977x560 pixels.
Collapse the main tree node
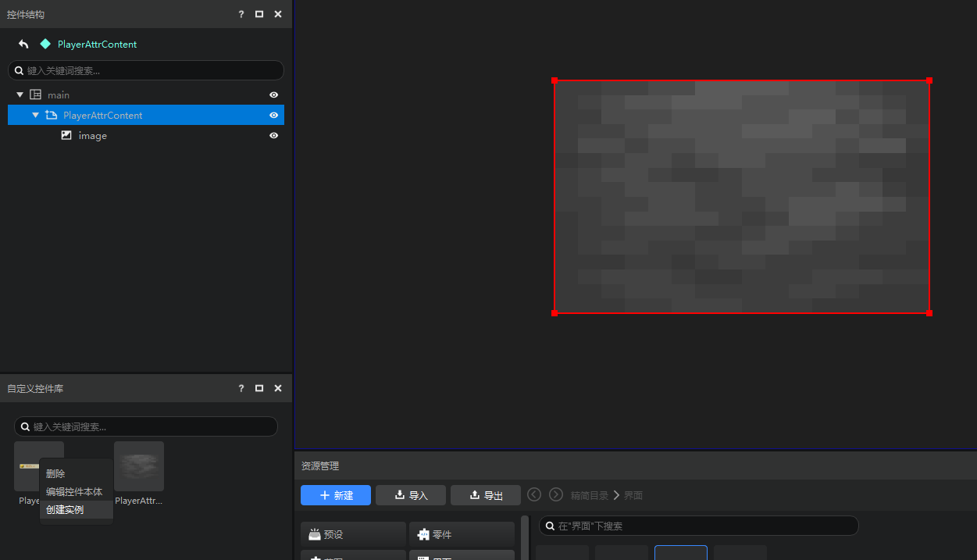pos(20,95)
